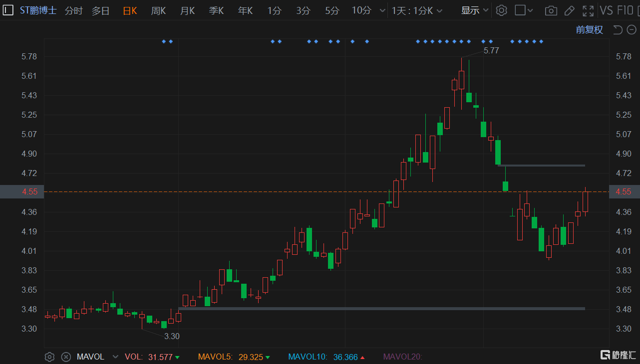The width and height of the screenshot is (640, 364).
Task: Select the 日K daily candlestick tab
Action: point(130,10)
